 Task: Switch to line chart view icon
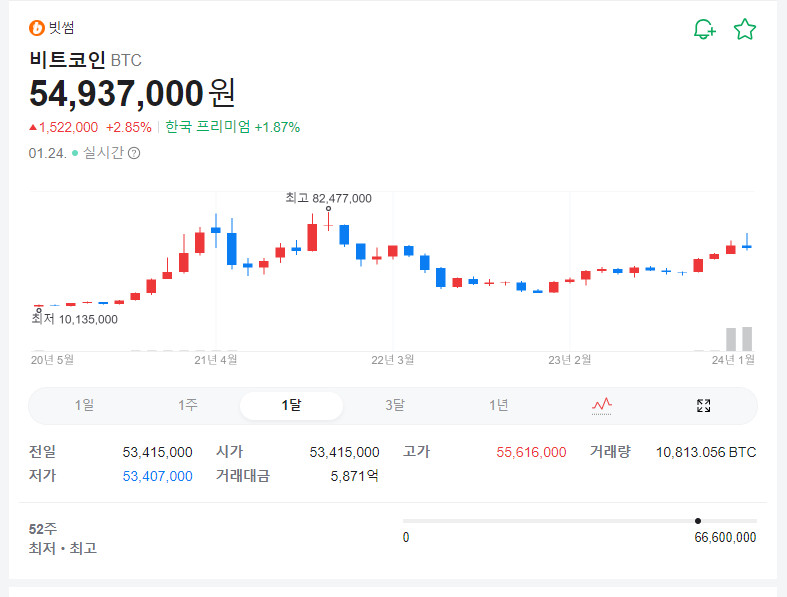point(601,405)
